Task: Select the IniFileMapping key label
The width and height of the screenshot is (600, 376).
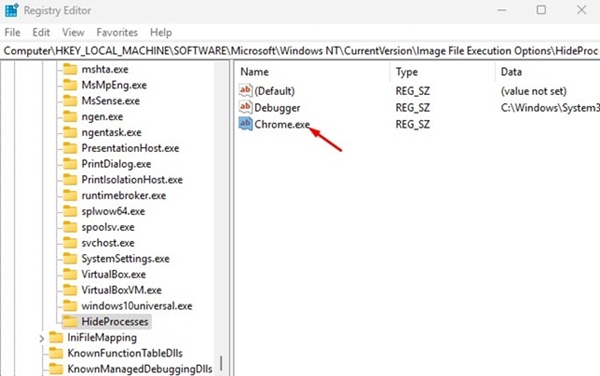Action: pos(102,337)
